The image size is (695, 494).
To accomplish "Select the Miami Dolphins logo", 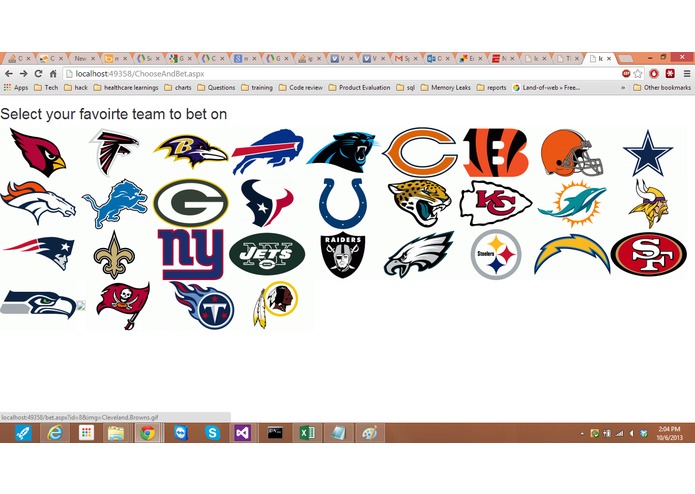I will pyautogui.click(x=572, y=203).
